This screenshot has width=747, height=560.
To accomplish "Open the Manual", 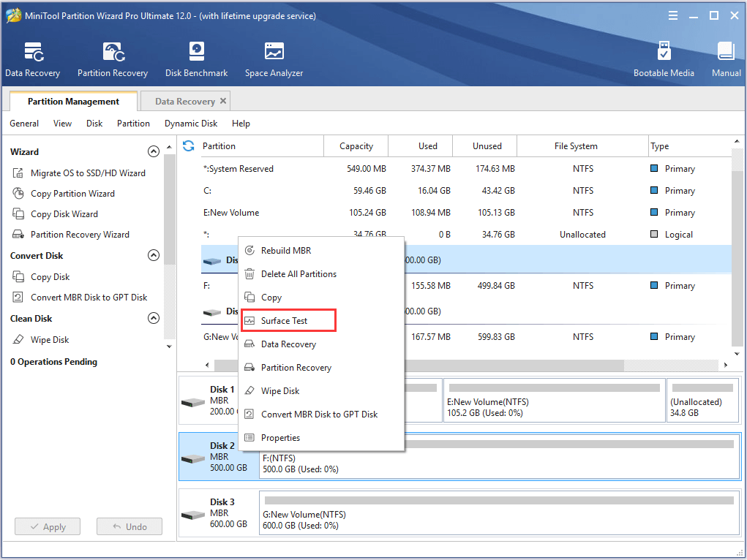I will point(725,58).
